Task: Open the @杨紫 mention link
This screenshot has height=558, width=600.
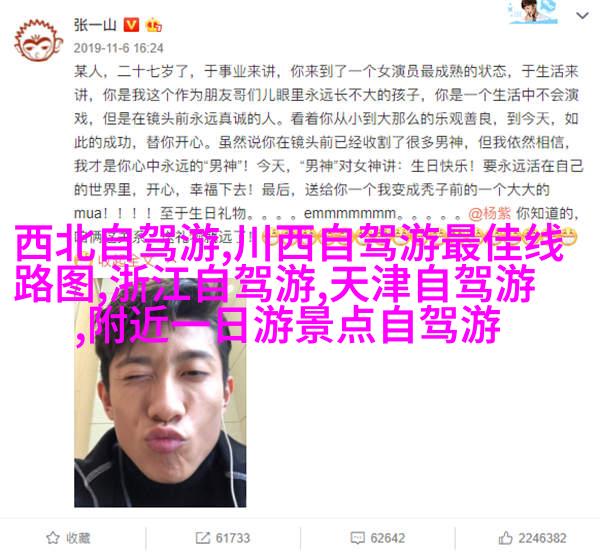Action: [x=489, y=214]
